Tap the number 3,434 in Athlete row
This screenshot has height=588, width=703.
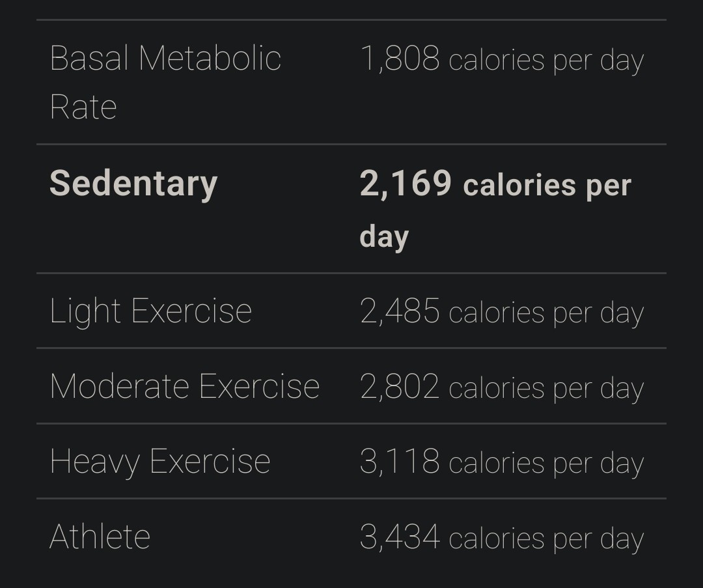pyautogui.click(x=400, y=538)
